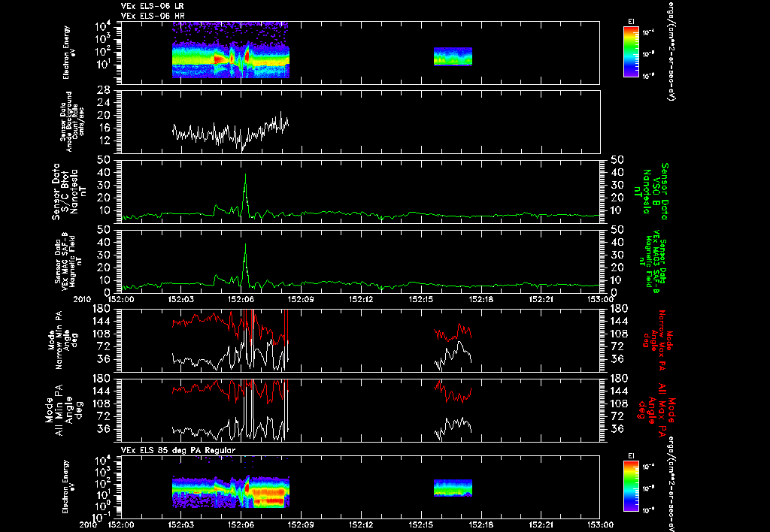The height and width of the screenshot is (532, 770).
Task: Select the 'VEx ELS 85 deg PA Regular' label
Action: pos(178,450)
